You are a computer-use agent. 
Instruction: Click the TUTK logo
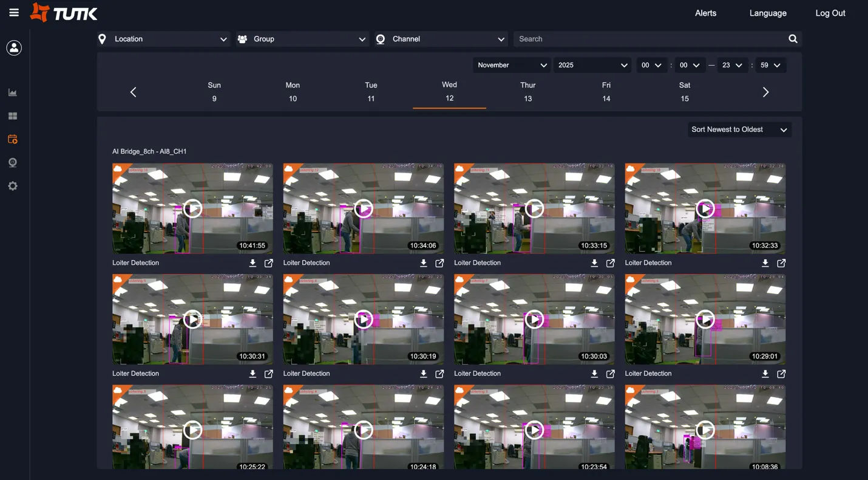(63, 12)
